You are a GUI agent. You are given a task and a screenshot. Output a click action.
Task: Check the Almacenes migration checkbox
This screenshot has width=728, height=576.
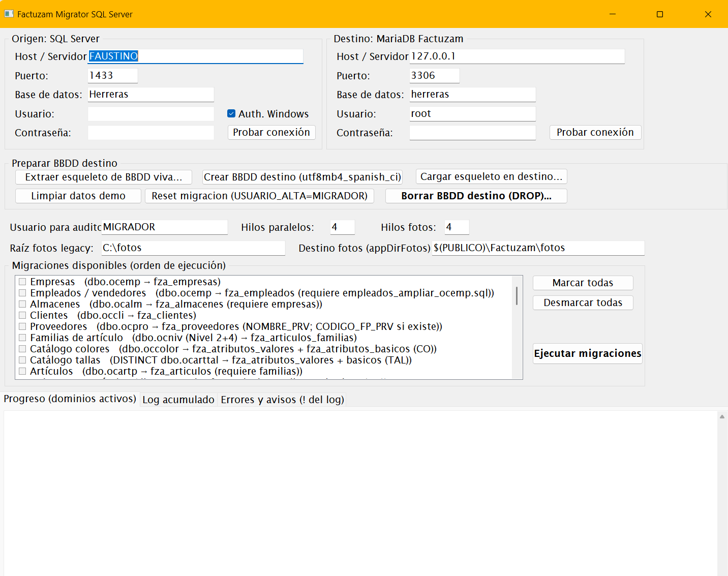click(22, 304)
